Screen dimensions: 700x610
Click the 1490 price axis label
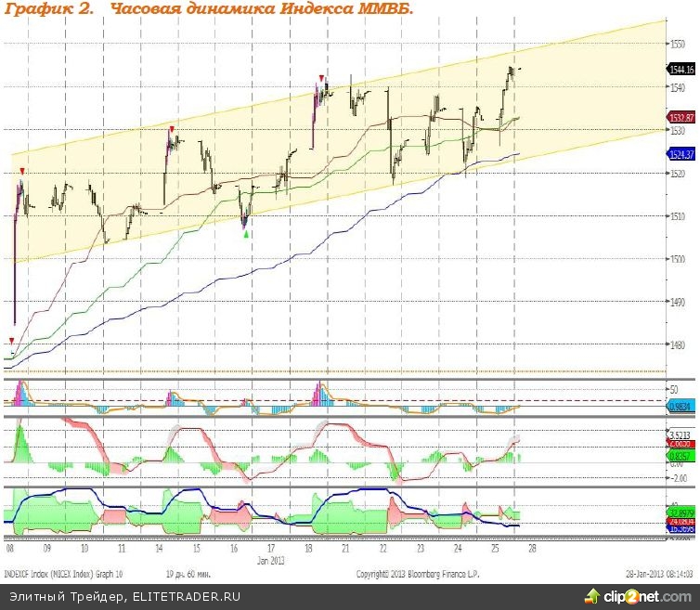pos(678,303)
